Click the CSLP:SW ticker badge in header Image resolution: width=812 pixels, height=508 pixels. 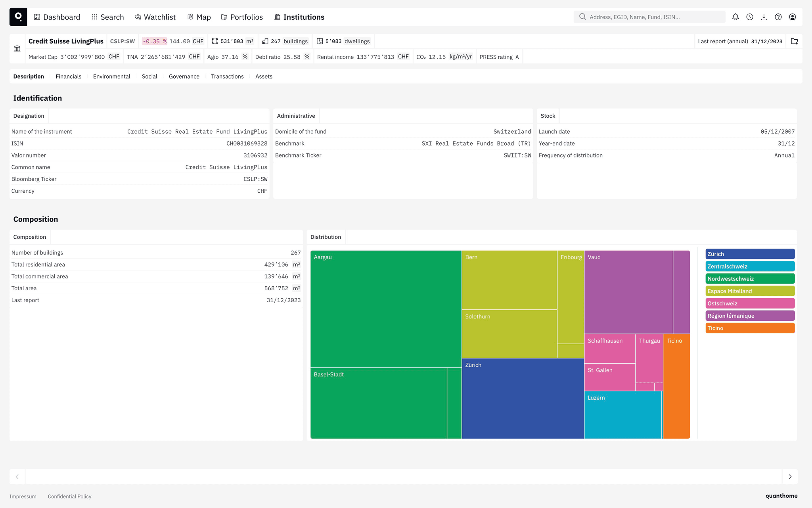click(123, 41)
